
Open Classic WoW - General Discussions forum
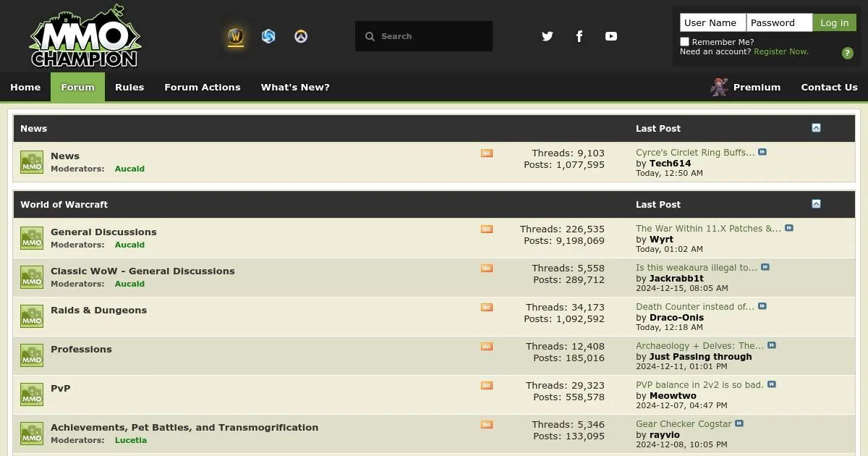(x=142, y=271)
